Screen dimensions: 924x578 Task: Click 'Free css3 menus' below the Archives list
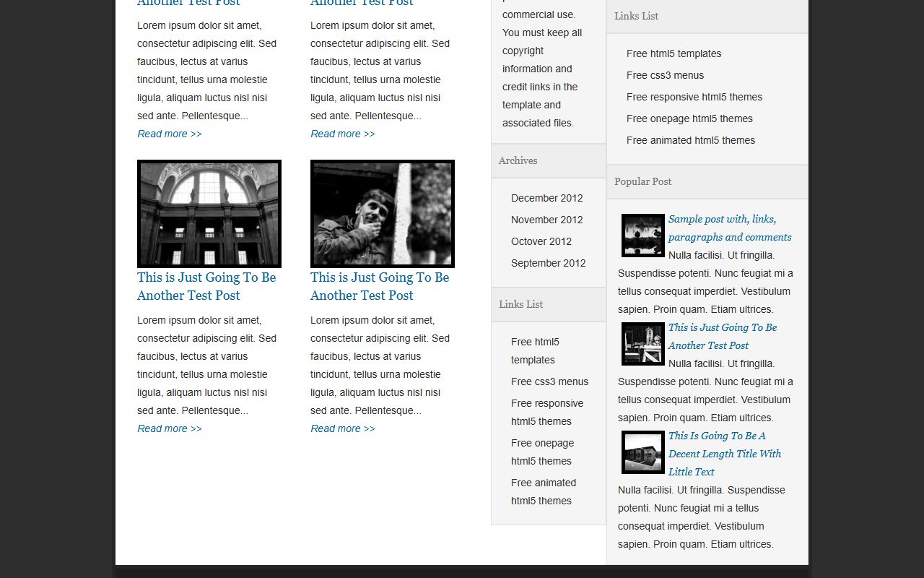click(x=550, y=381)
